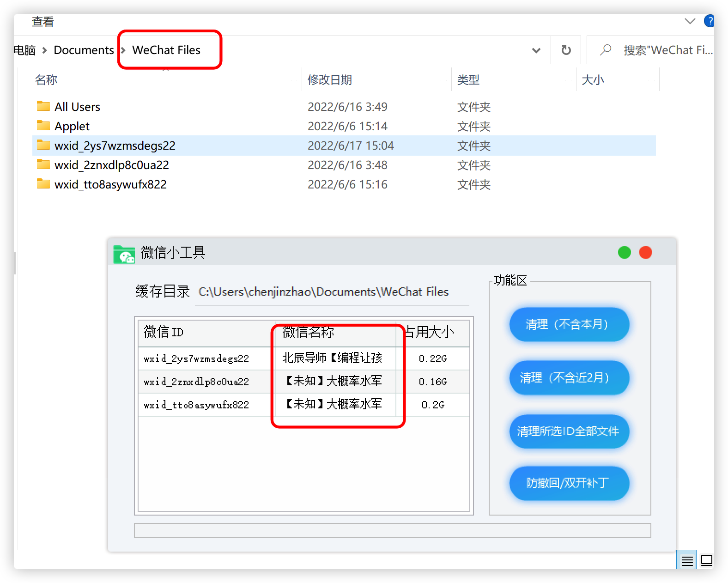Click folder icon for wxid_2ys7wzmsdegs22
Image resolution: width=728 pixels, height=583 pixels.
point(43,145)
